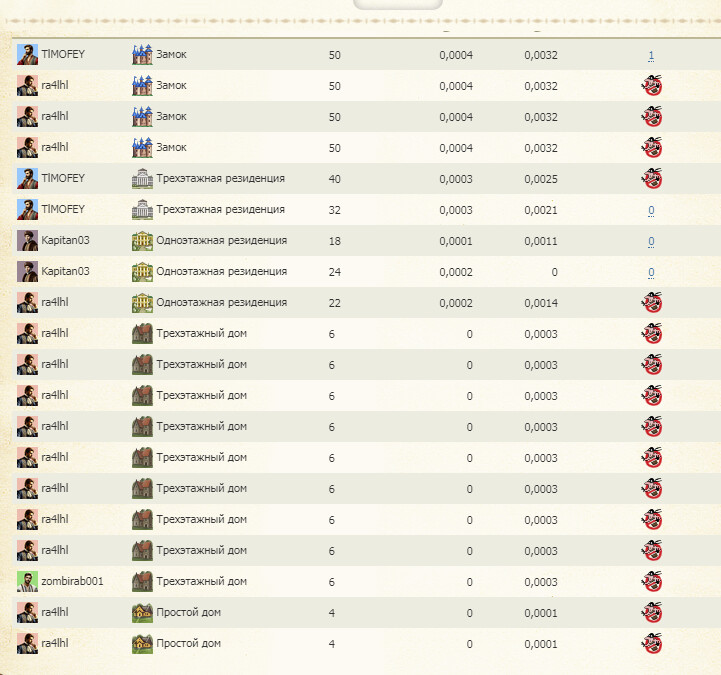721x675 pixels.
Task: Click the red prohibited icon in TIMOFEY's row with 40
Action: [x=651, y=179]
